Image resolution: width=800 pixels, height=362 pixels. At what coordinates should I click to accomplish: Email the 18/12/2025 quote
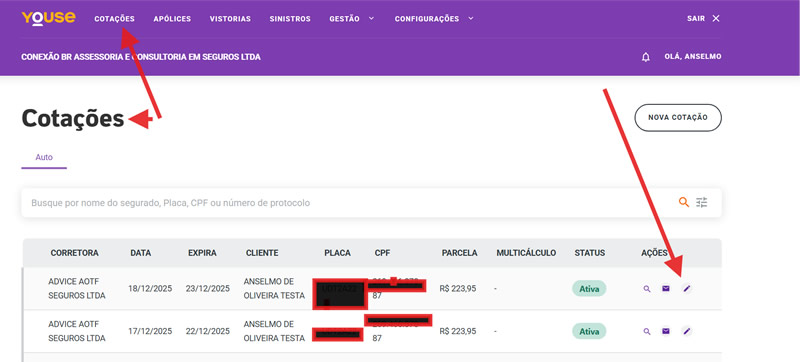point(666,289)
